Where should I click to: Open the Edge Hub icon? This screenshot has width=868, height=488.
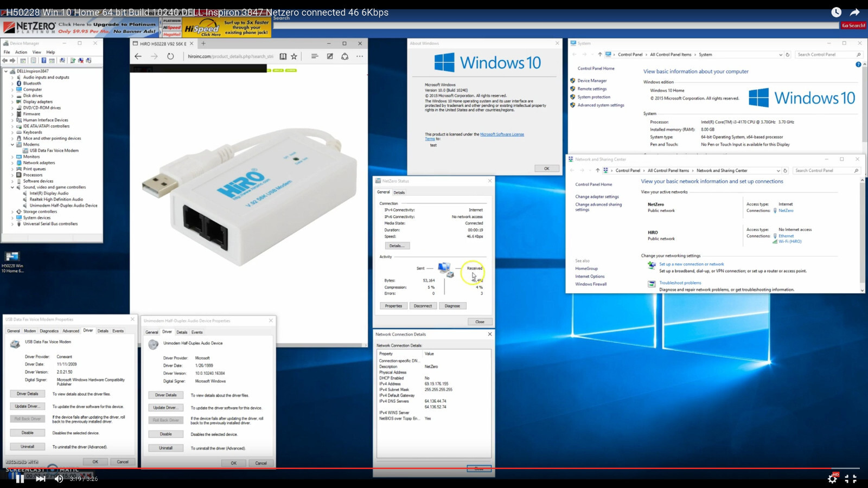(x=314, y=56)
